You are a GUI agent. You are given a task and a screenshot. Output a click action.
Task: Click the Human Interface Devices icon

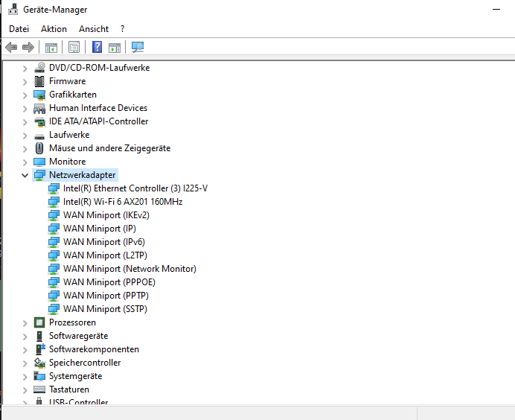pyautogui.click(x=39, y=108)
